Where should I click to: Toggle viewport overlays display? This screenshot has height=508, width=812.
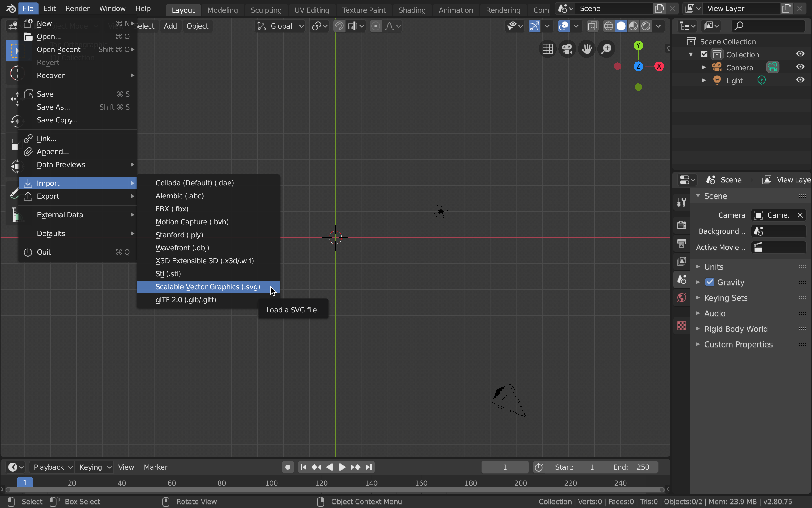tap(563, 26)
